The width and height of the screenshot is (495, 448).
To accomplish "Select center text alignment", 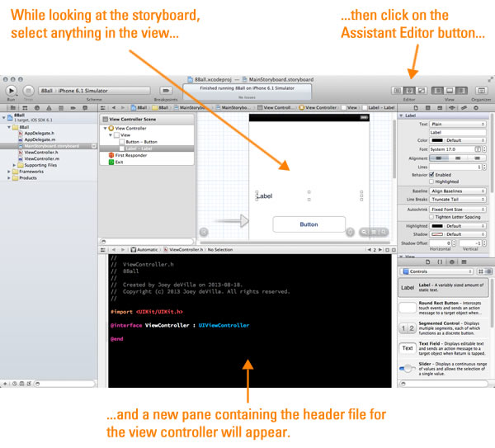I will pos(458,158).
